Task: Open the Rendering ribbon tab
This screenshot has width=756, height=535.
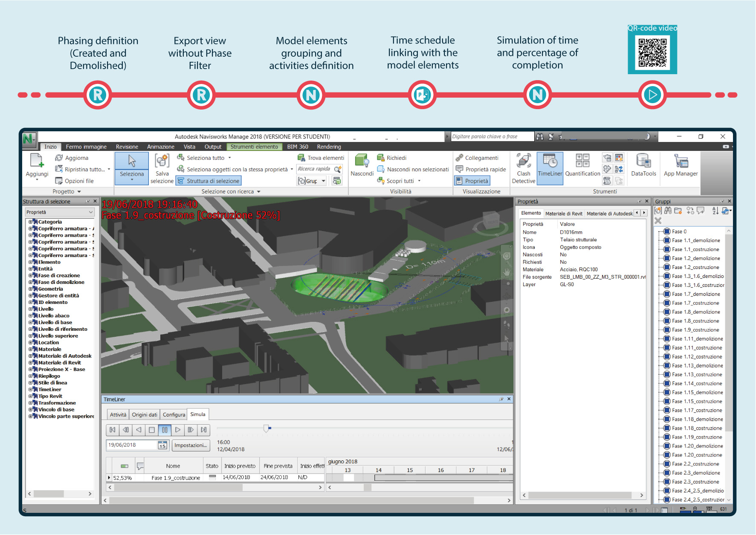Action: 329,147
